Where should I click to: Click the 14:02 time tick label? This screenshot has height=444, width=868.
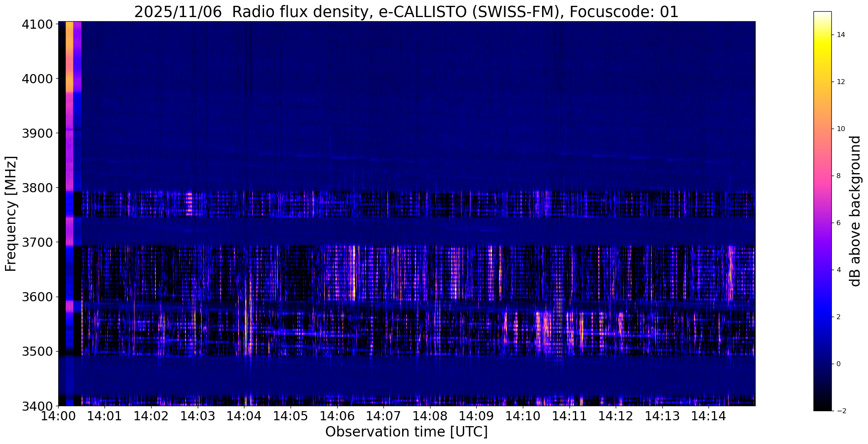(x=151, y=416)
